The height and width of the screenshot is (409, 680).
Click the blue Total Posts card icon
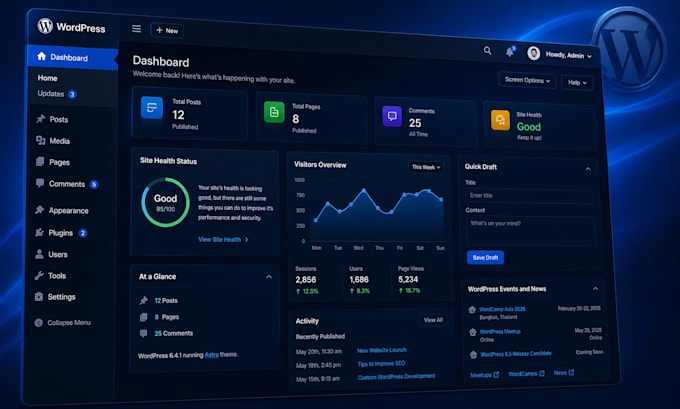[x=152, y=108]
